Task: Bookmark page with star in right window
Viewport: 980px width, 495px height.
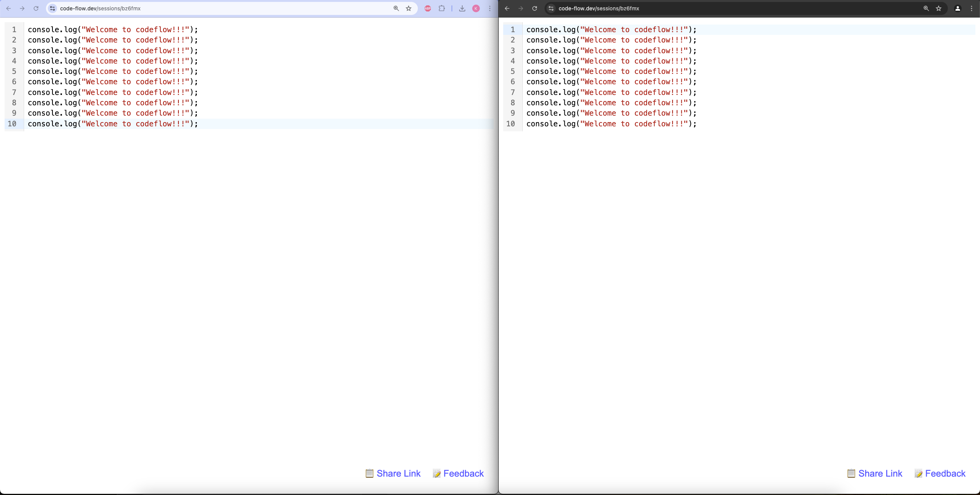Action: tap(939, 8)
